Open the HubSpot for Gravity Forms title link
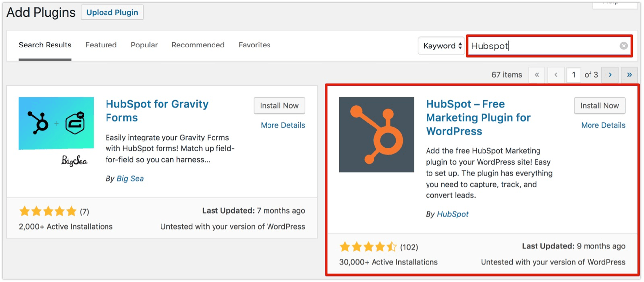Screen dimensions: 644x282 (x=157, y=111)
